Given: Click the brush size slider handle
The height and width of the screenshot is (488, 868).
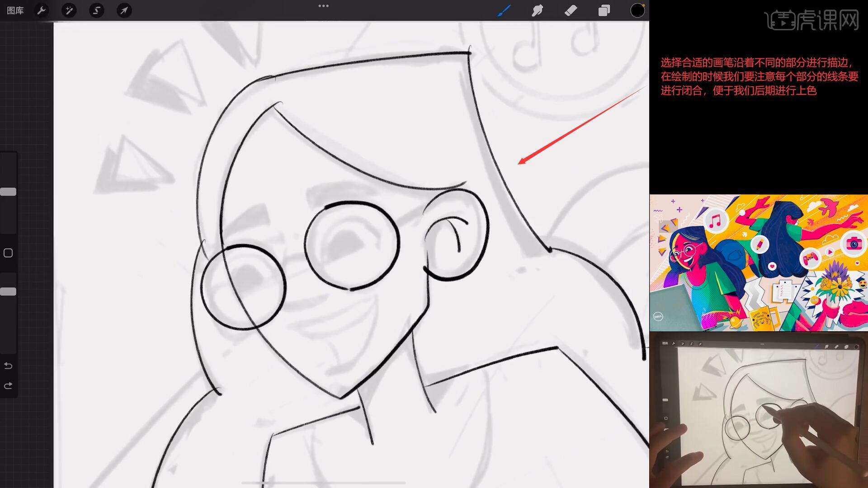Looking at the screenshot, I should 8,192.
